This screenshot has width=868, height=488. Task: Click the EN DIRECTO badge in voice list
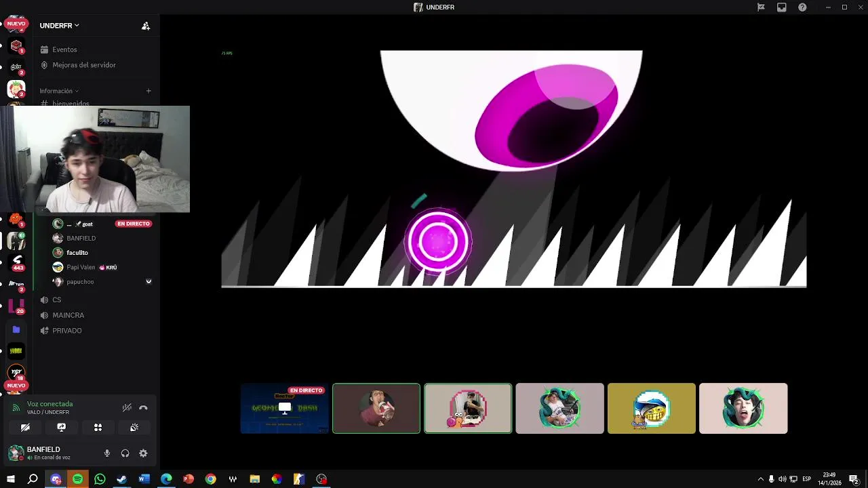coord(134,224)
